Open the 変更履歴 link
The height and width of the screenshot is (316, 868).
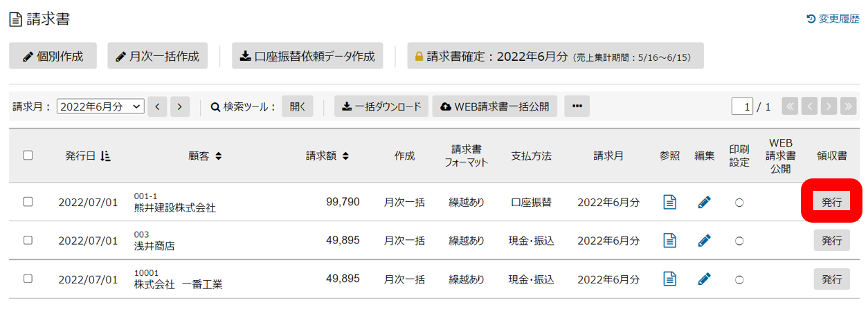click(x=833, y=19)
